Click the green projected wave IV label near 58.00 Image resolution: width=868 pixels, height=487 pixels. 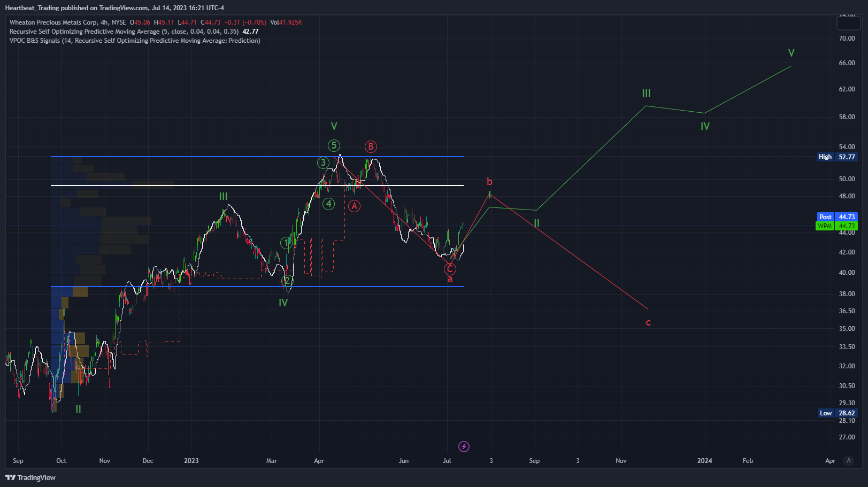[x=705, y=127]
